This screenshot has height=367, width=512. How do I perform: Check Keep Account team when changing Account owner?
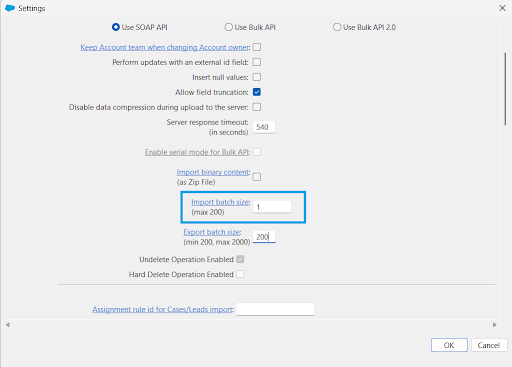pos(257,47)
